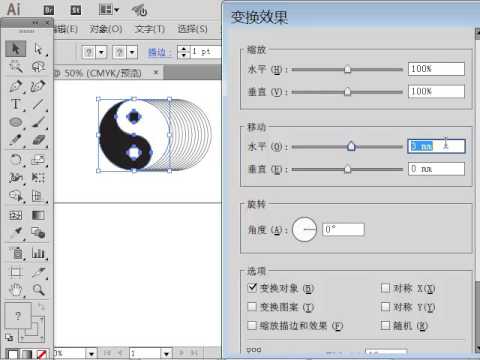Activate the Perspective Grid tool

point(38,196)
